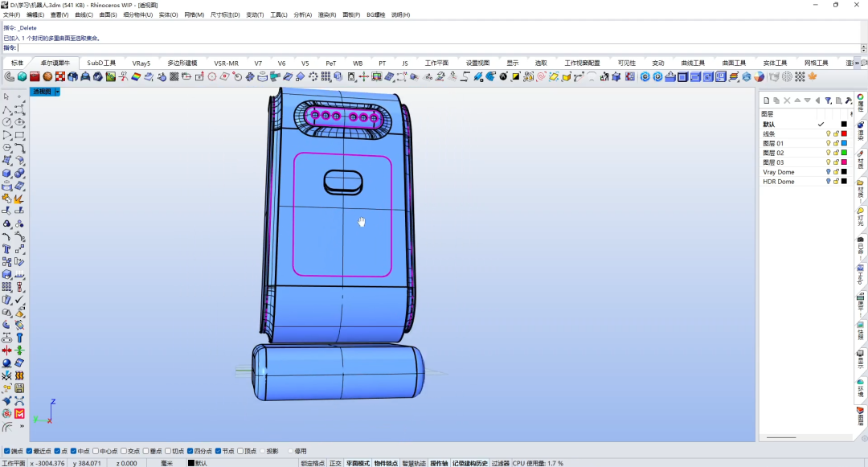Viewport: 868px width, 467px height.
Task: Click the 默认 layer indicator in status bar
Action: [x=197, y=463]
